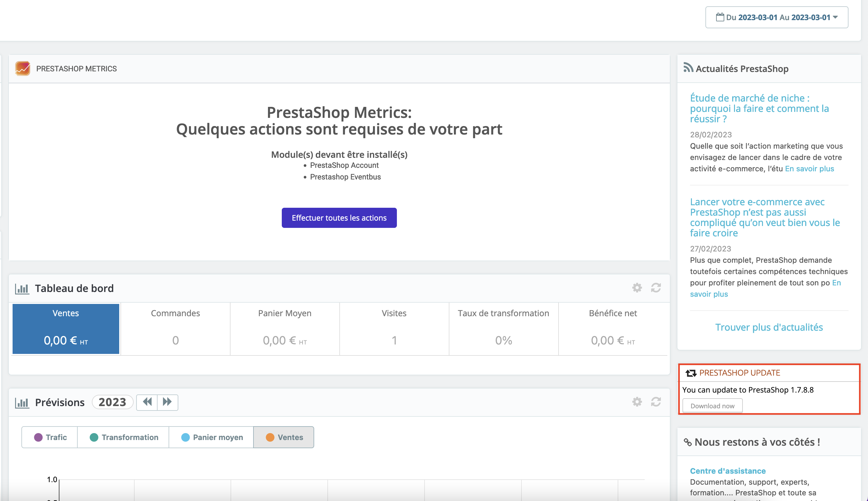Click the PrestaShop Account list item
The width and height of the screenshot is (868, 501).
point(344,165)
